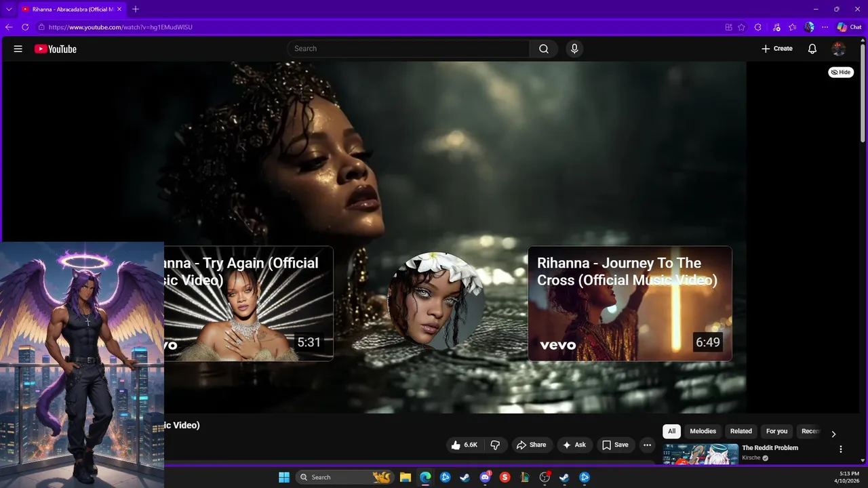Open The Reddit Problem thumbnail
Image resolution: width=868 pixels, height=488 pixels.
[701, 453]
